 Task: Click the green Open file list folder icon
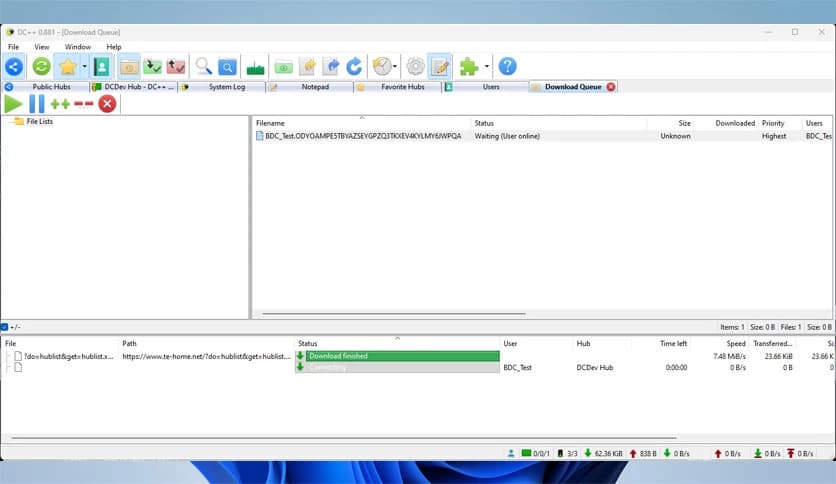click(284, 67)
